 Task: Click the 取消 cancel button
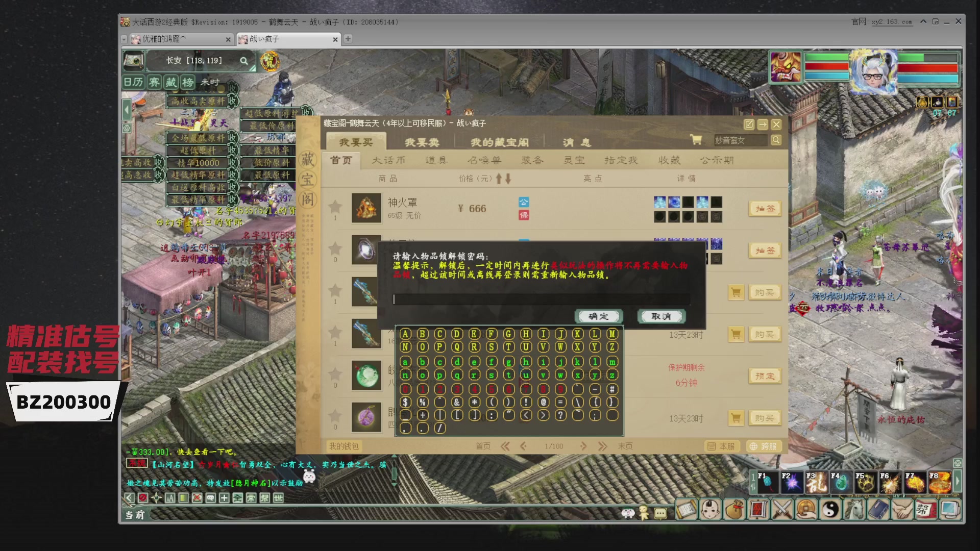pyautogui.click(x=661, y=316)
